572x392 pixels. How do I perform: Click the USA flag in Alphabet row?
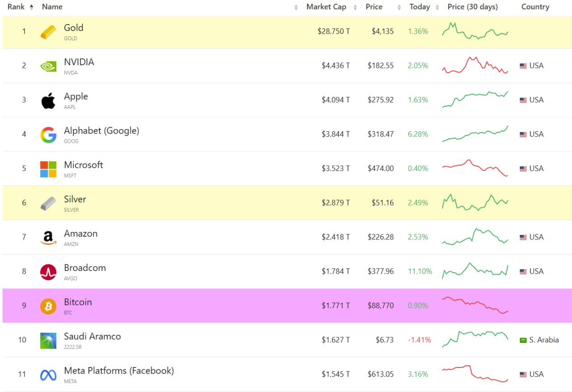[x=523, y=134]
